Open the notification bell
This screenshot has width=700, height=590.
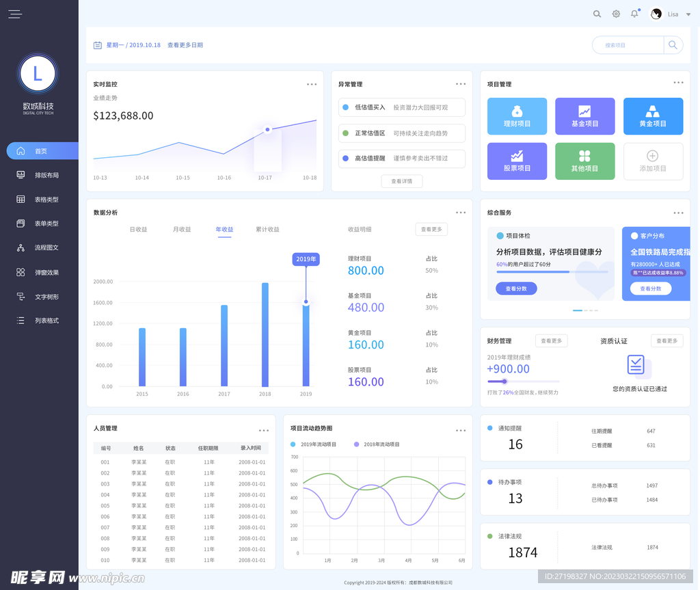(634, 14)
